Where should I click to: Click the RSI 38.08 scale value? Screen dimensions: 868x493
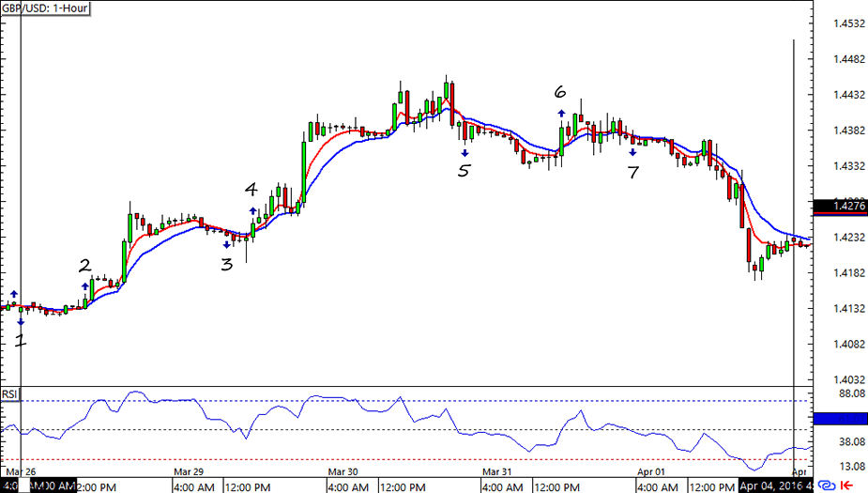coord(852,441)
